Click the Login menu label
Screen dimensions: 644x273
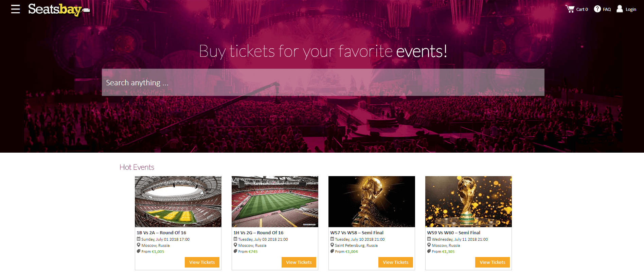[631, 9]
